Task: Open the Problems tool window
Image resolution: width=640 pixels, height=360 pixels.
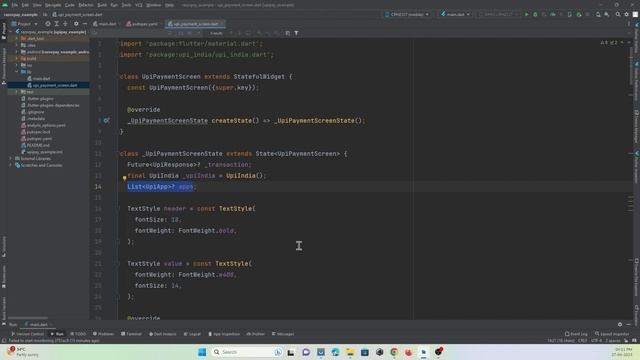Action: click(103, 334)
